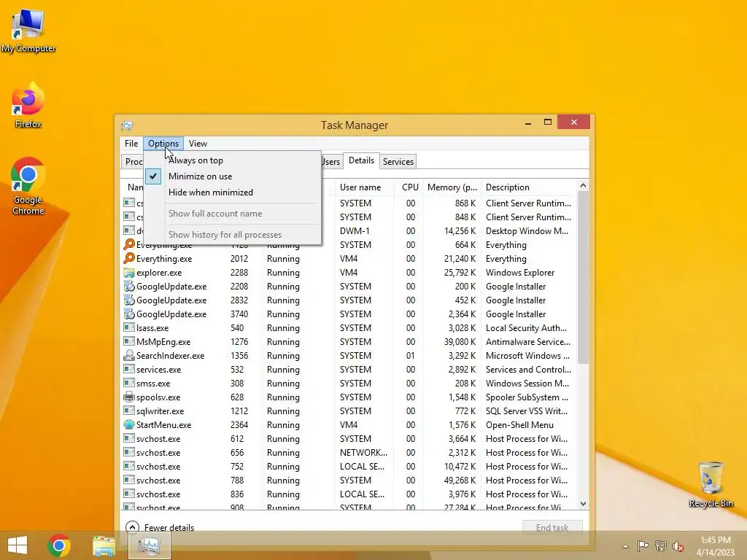This screenshot has height=560, width=747.
Task: Click Show full account name entry
Action: [x=233, y=214]
